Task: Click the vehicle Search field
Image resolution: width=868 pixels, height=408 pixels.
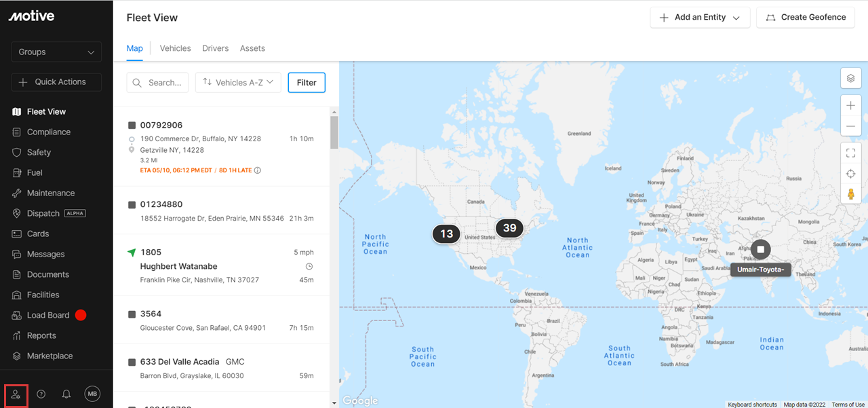Action: 157,83
